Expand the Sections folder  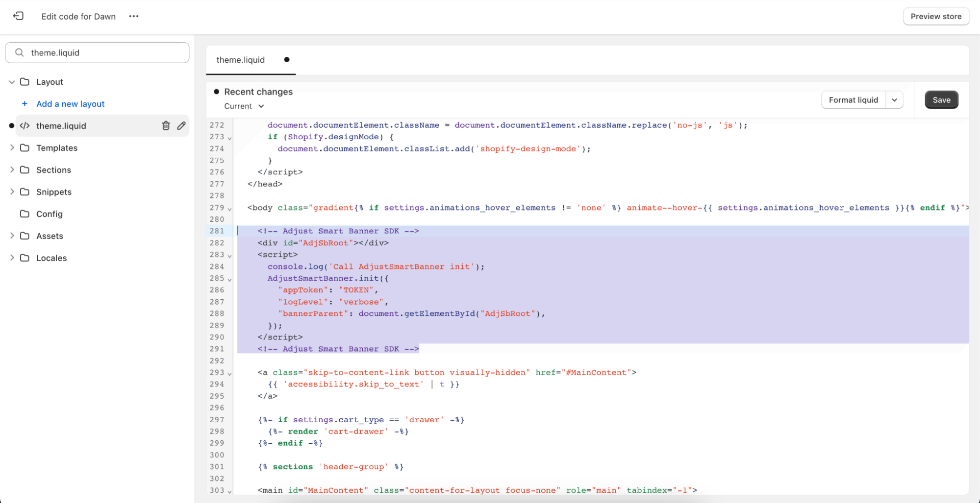point(12,170)
